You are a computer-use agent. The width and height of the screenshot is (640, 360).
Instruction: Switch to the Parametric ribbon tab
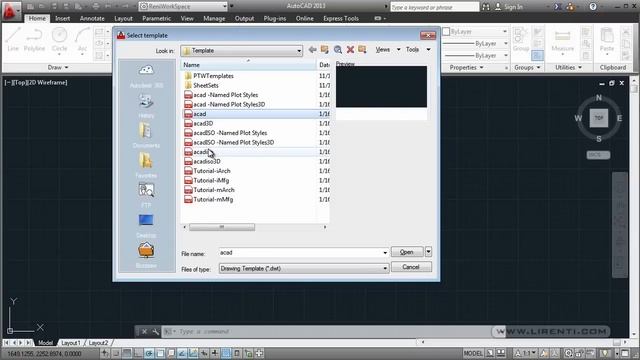click(x=156, y=18)
